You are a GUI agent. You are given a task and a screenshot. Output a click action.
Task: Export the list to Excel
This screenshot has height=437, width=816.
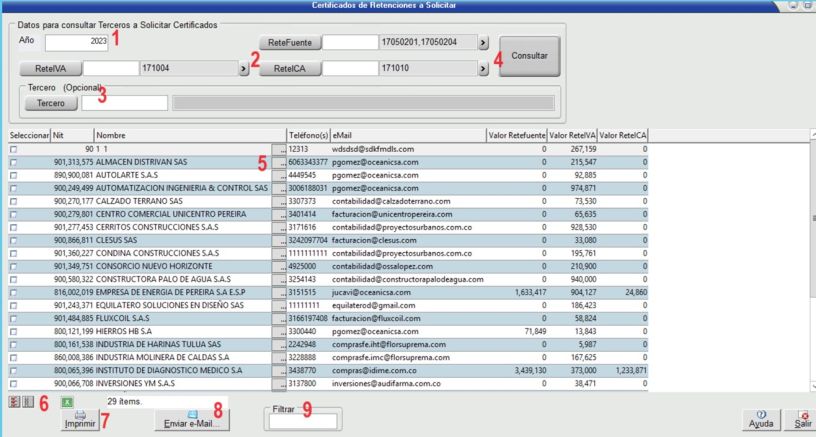67,401
